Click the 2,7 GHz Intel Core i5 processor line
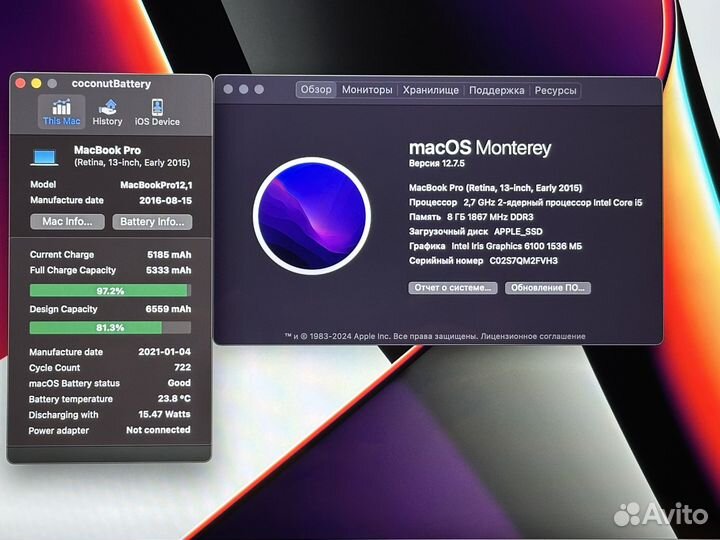Image resolution: width=720 pixels, height=540 pixels. 526,202
